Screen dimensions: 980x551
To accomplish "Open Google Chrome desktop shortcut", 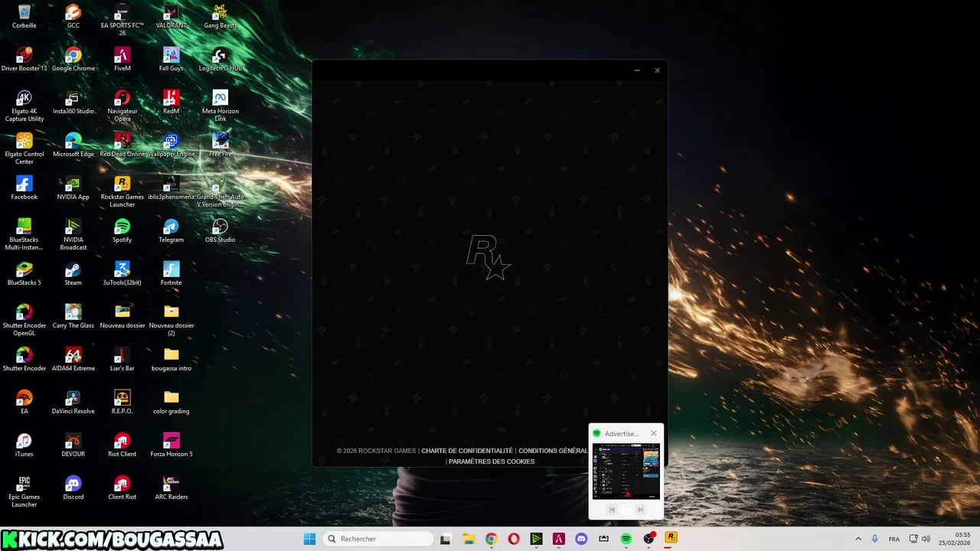I will (x=73, y=59).
